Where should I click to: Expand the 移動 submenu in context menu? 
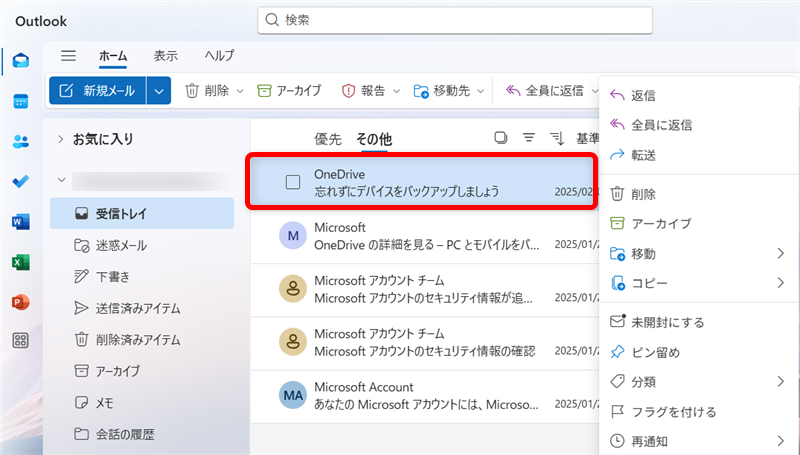point(780,253)
